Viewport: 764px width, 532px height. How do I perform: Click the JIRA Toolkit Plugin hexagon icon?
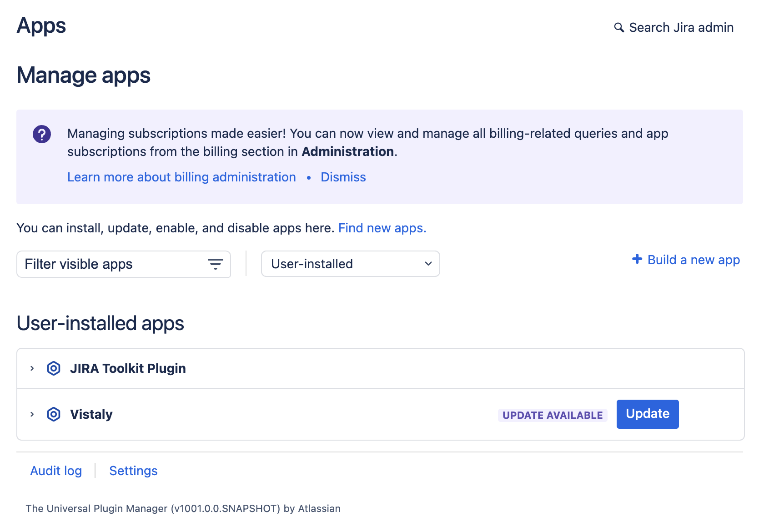[x=54, y=368]
